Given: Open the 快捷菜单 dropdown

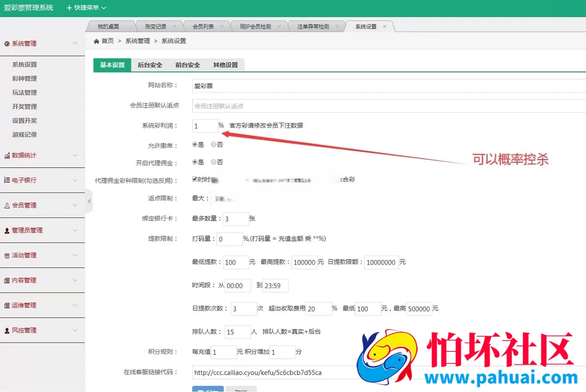Looking at the screenshot, I should point(86,7).
